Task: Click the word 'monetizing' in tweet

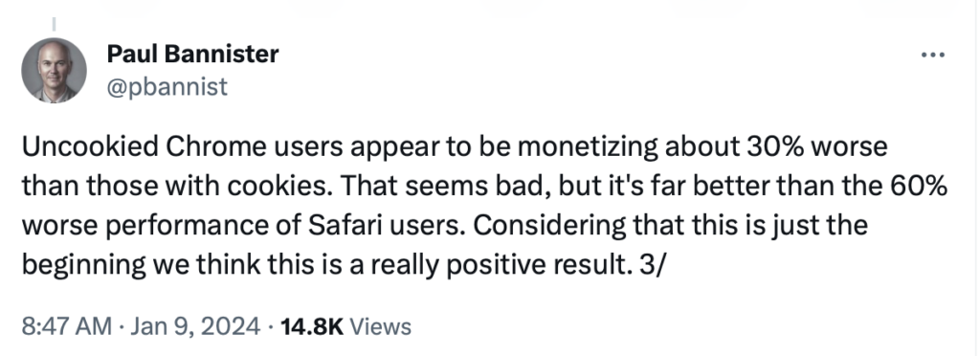Action: pyautogui.click(x=588, y=148)
